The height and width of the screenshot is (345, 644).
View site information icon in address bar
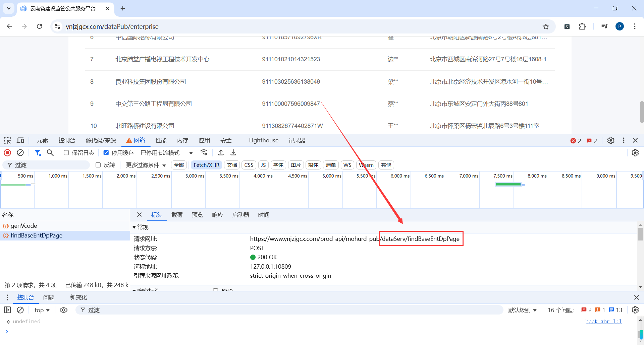coord(57,26)
